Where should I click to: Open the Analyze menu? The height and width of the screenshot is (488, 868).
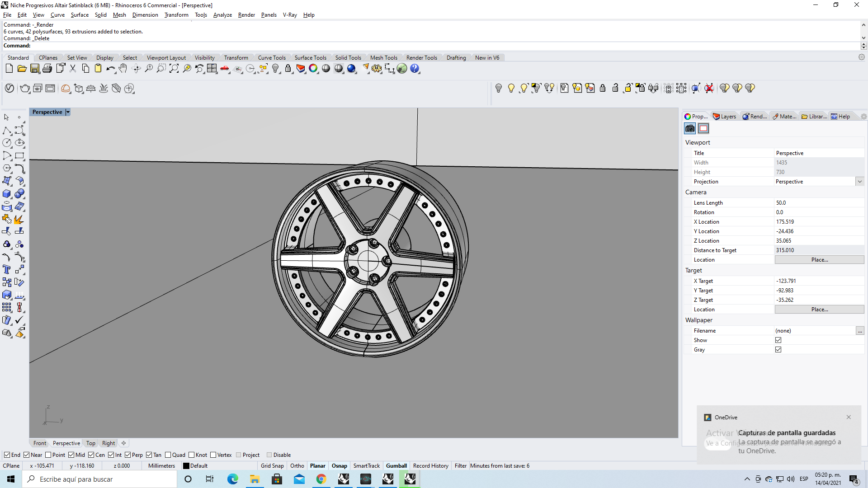click(x=222, y=15)
